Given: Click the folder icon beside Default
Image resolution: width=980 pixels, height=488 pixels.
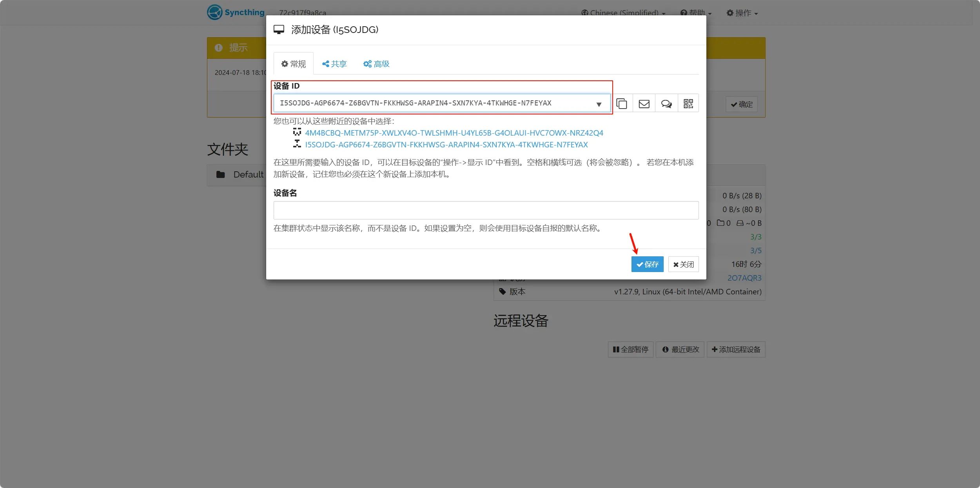Looking at the screenshot, I should click(x=221, y=175).
